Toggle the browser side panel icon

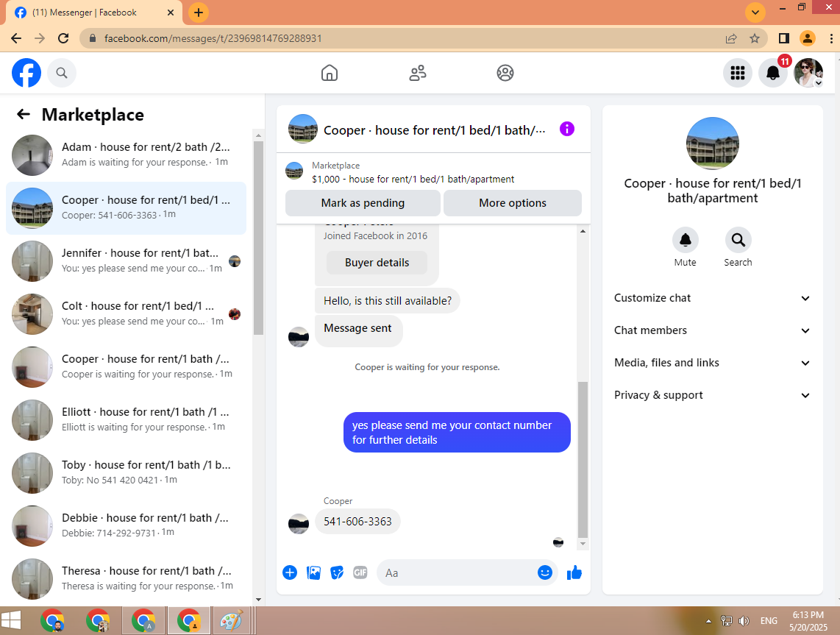784,38
